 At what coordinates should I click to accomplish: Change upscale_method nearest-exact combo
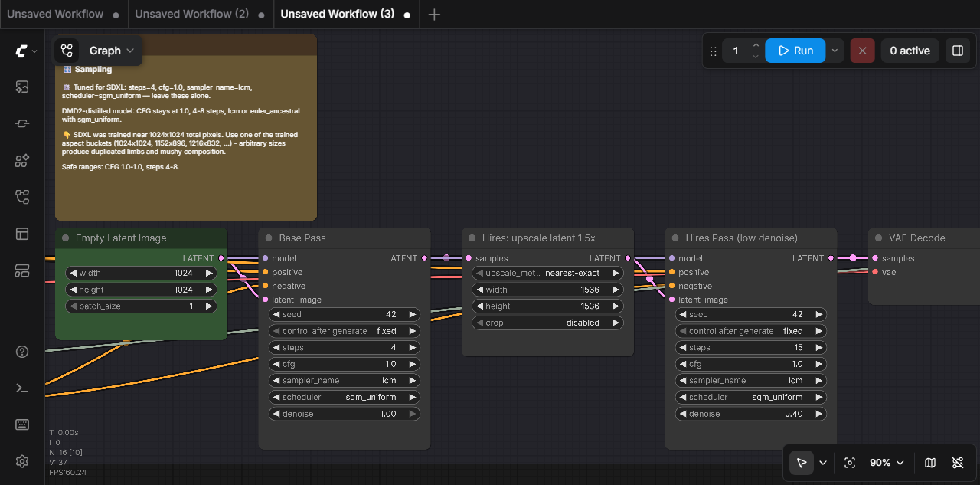548,273
